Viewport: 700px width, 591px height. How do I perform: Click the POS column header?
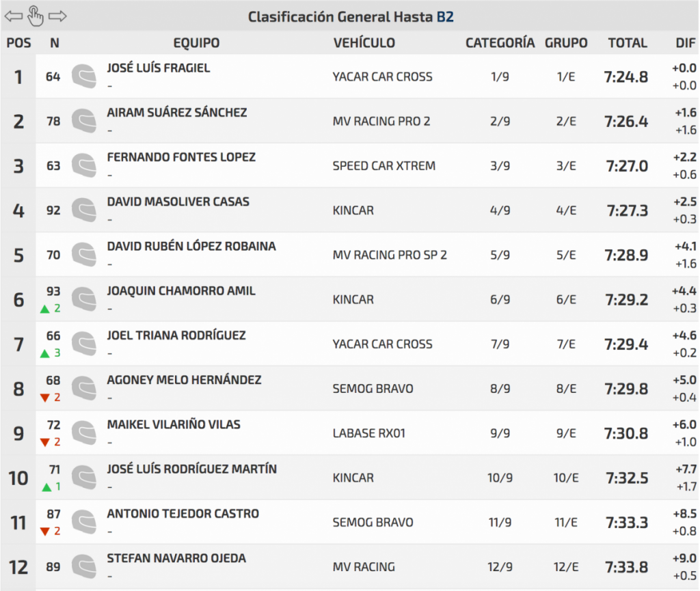tap(18, 43)
